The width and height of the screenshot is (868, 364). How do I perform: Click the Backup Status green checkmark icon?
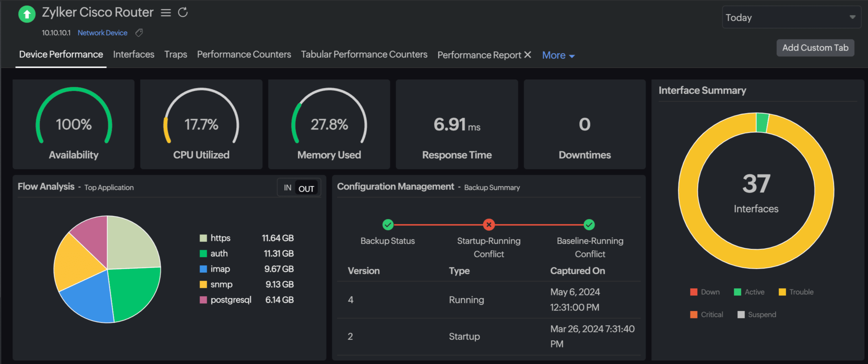[388, 225]
